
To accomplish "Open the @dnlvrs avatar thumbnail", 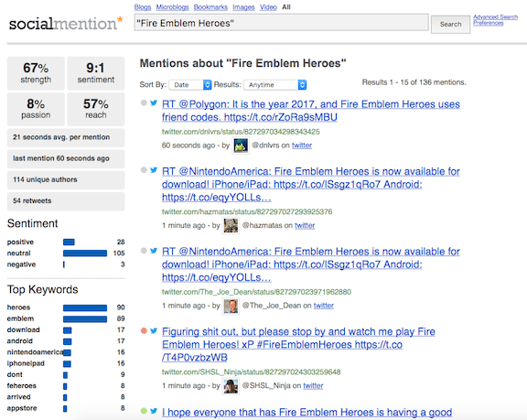I will (x=241, y=145).
